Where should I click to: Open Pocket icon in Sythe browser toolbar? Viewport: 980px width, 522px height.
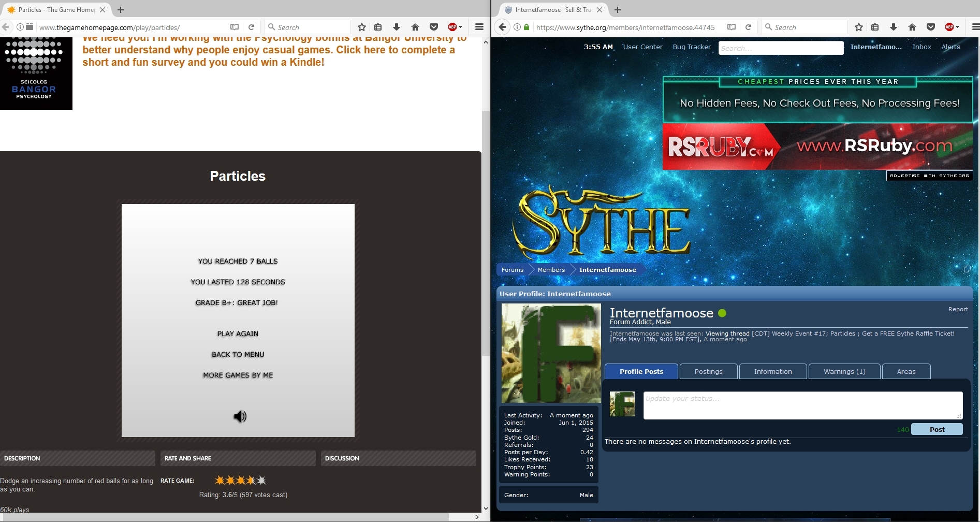click(x=931, y=27)
